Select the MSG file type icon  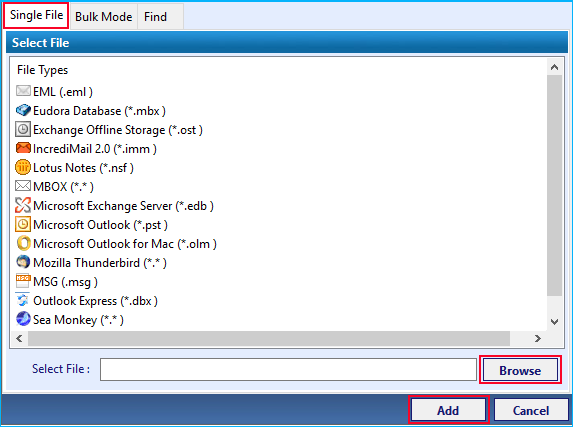coord(23,281)
